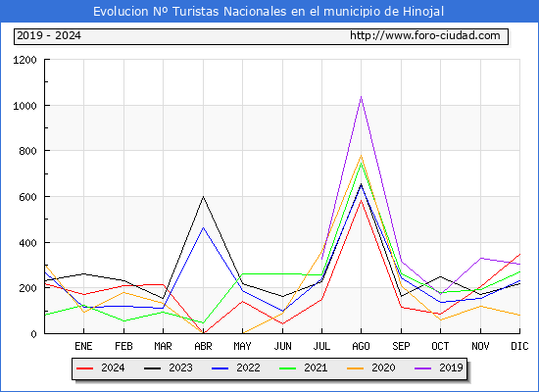This screenshot has height=392, width=539.
Task: Click the ENE month axis label
Action: coord(83,346)
